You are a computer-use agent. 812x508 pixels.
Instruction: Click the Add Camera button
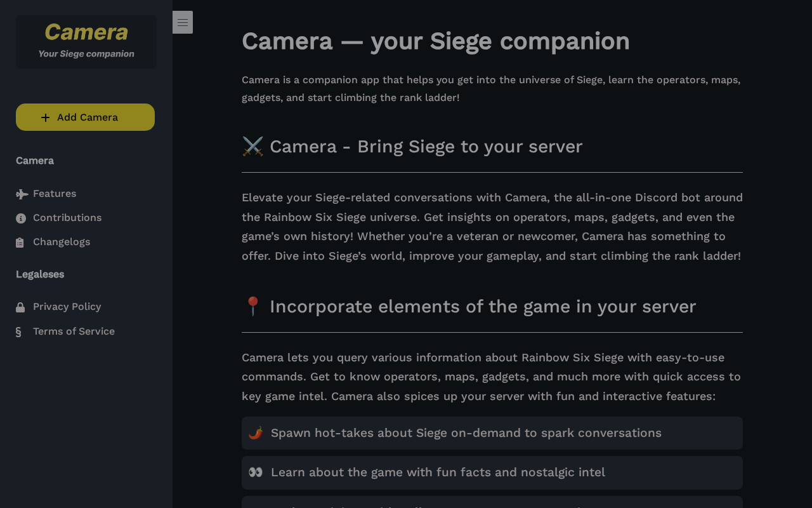(x=85, y=117)
